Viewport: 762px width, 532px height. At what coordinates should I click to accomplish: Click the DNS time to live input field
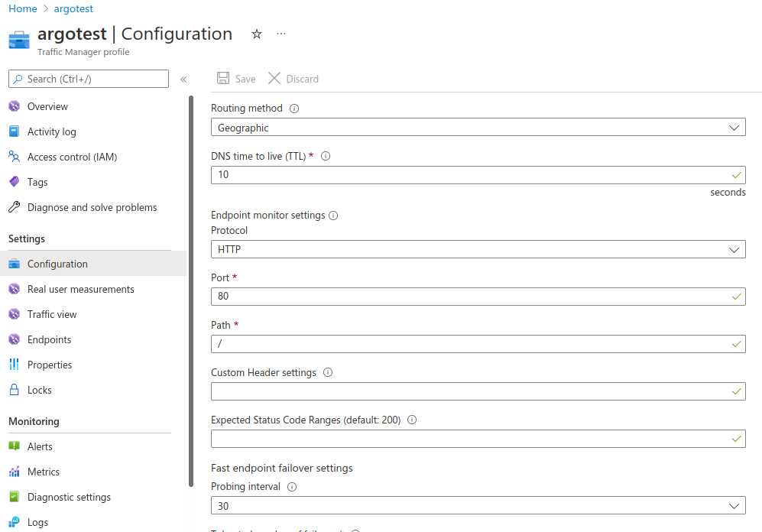(470, 175)
